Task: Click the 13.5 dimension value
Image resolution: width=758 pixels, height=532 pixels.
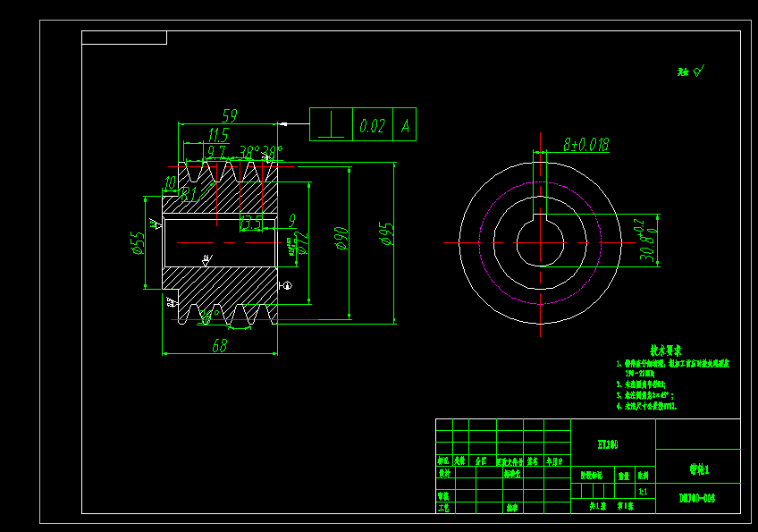Action: coord(251,223)
